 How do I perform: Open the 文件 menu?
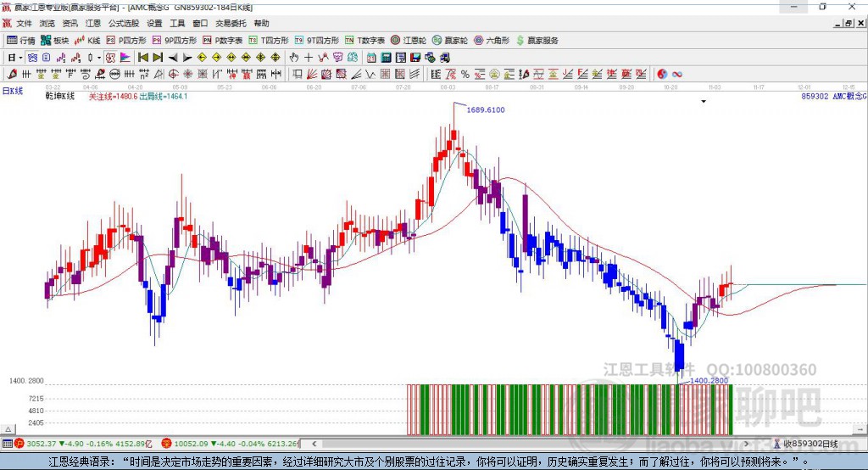25,23
